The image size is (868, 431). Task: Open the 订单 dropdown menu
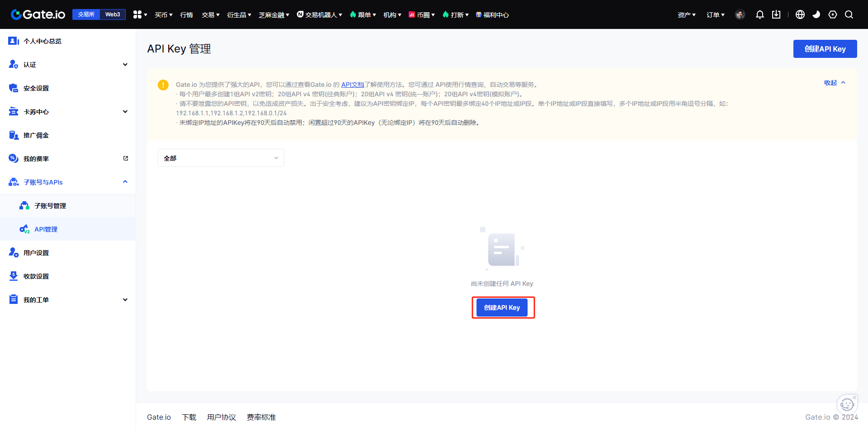[x=716, y=15]
